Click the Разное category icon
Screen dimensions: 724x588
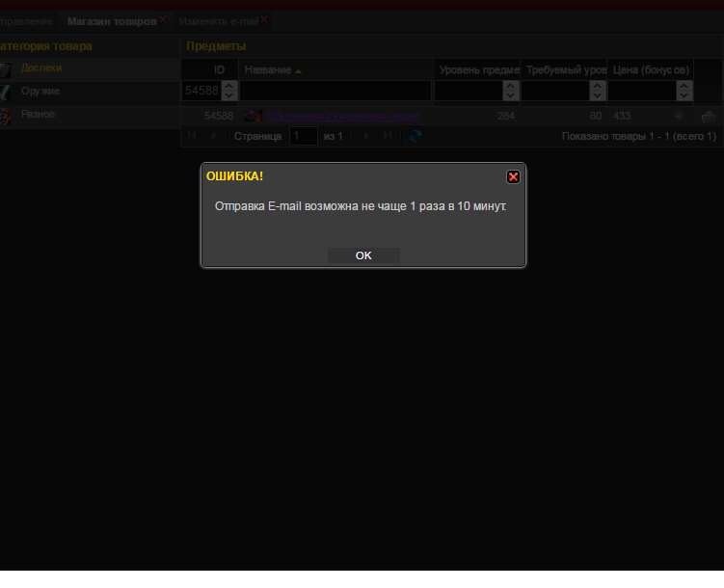(x=6, y=115)
